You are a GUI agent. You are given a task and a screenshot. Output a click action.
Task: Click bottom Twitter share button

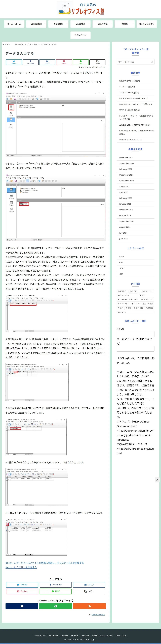(x=22, y=585)
